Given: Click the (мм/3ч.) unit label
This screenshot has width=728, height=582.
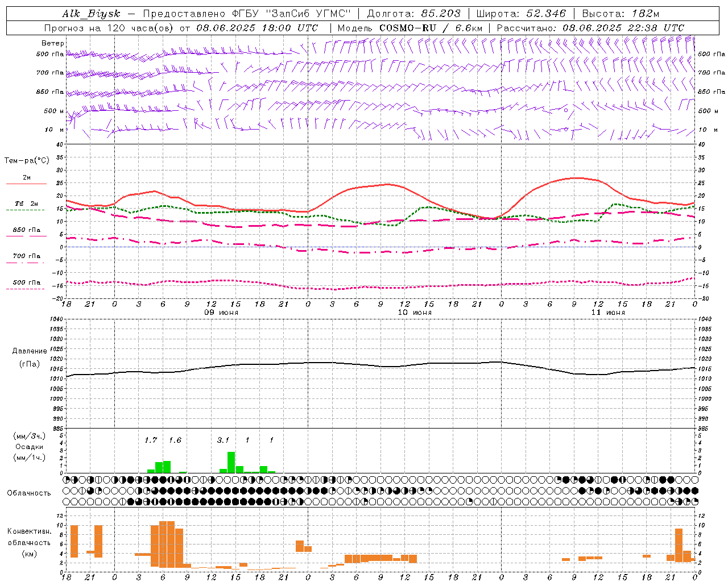Looking at the screenshot, I should 30,436.
